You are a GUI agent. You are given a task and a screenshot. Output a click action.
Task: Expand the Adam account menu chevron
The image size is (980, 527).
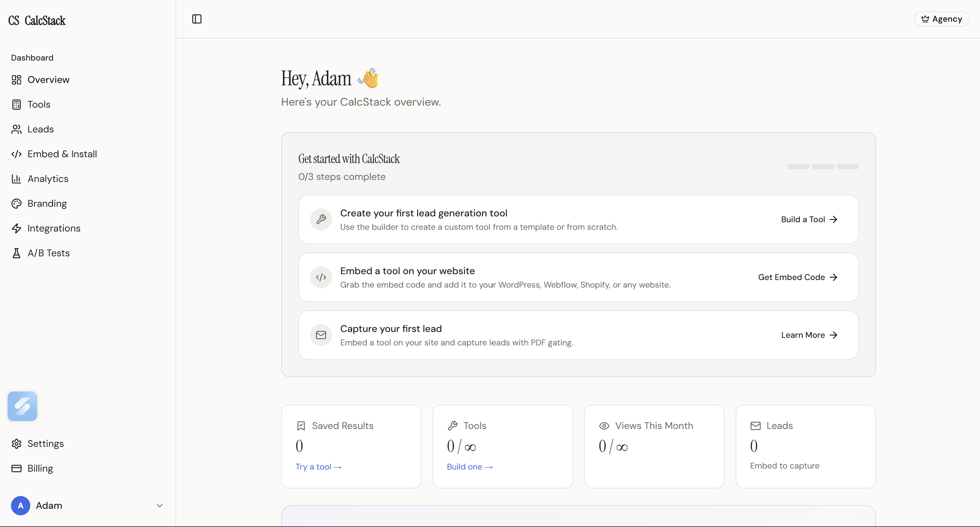tap(160, 505)
